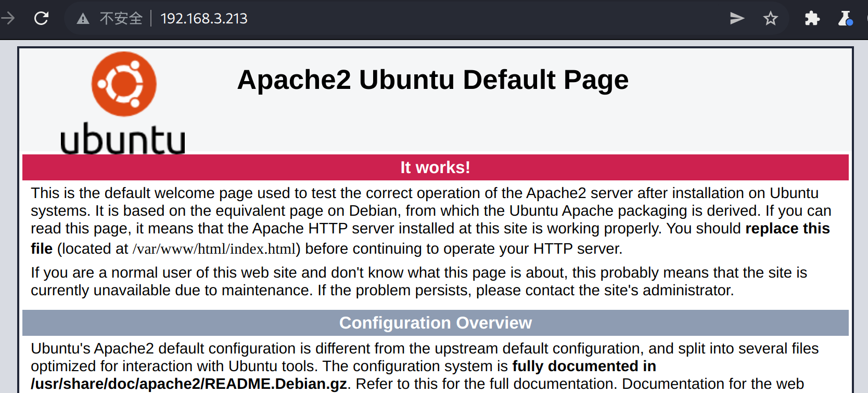Click the browser forward arrow button

point(7,19)
